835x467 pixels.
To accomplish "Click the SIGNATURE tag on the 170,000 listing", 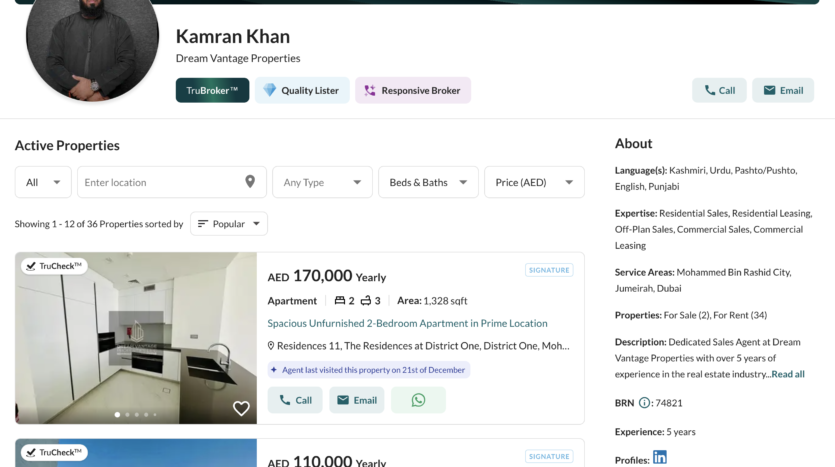I will pyautogui.click(x=549, y=270).
